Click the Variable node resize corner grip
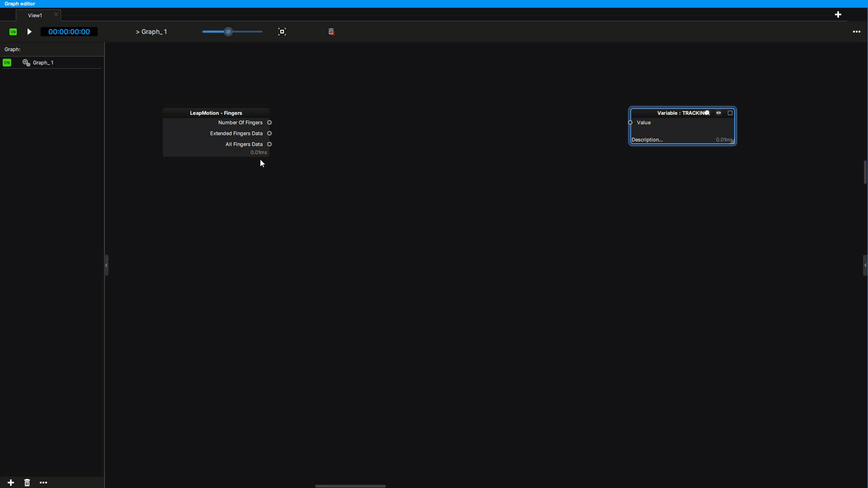 [733, 141]
